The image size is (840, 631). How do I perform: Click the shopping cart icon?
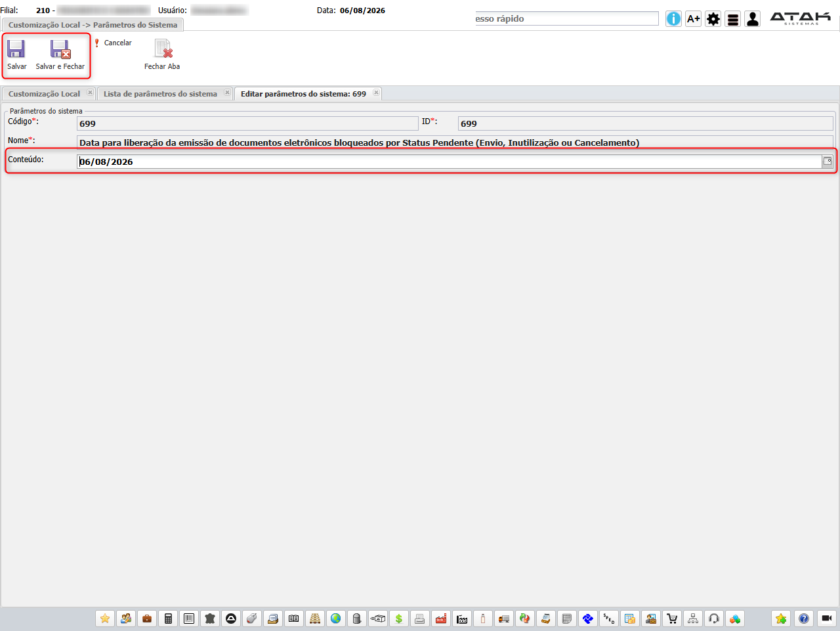(672, 619)
